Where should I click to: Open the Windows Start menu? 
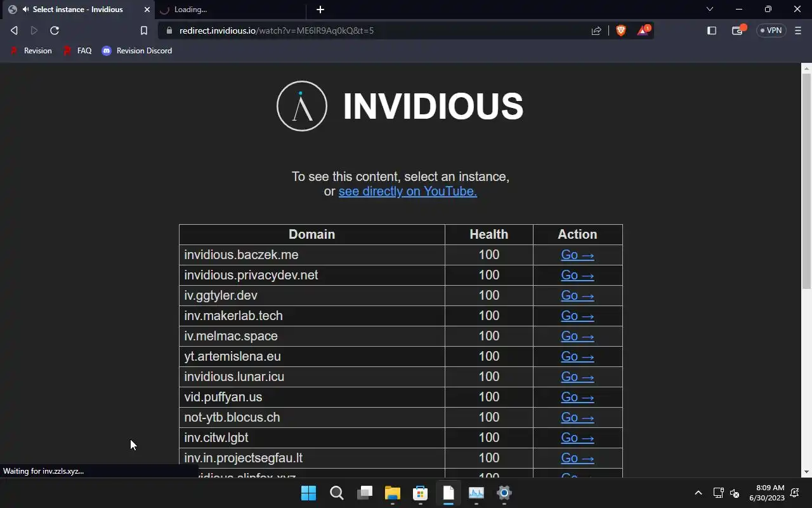tap(309, 493)
